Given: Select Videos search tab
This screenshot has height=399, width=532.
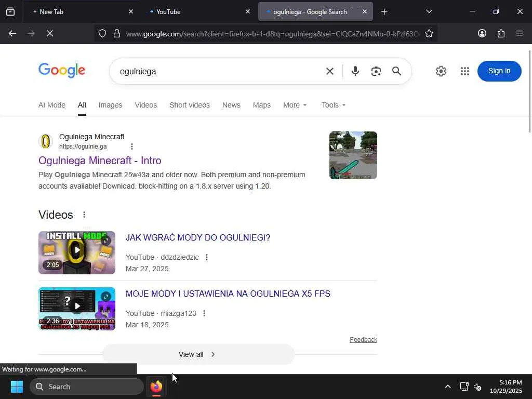Looking at the screenshot, I should (x=145, y=105).
